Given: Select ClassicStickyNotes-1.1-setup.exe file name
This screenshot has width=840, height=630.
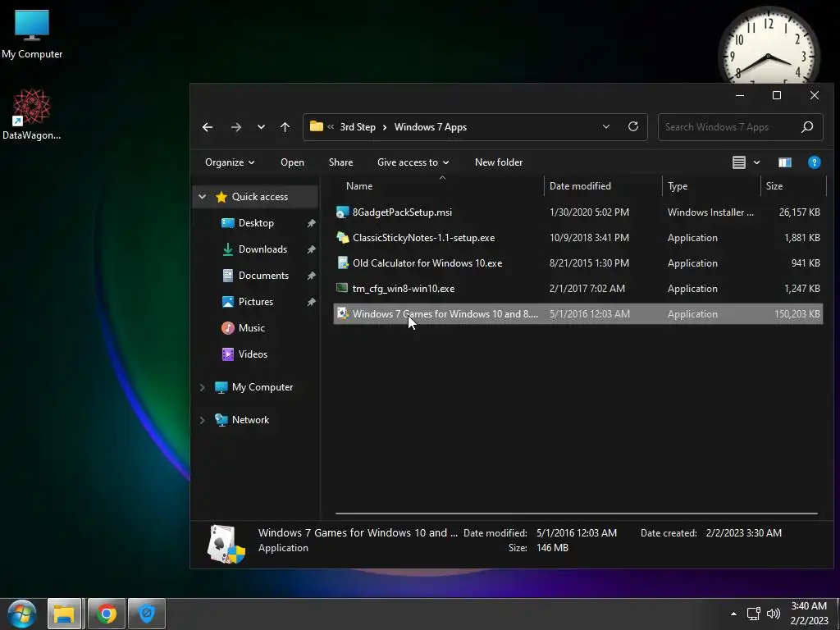Looking at the screenshot, I should point(423,237).
